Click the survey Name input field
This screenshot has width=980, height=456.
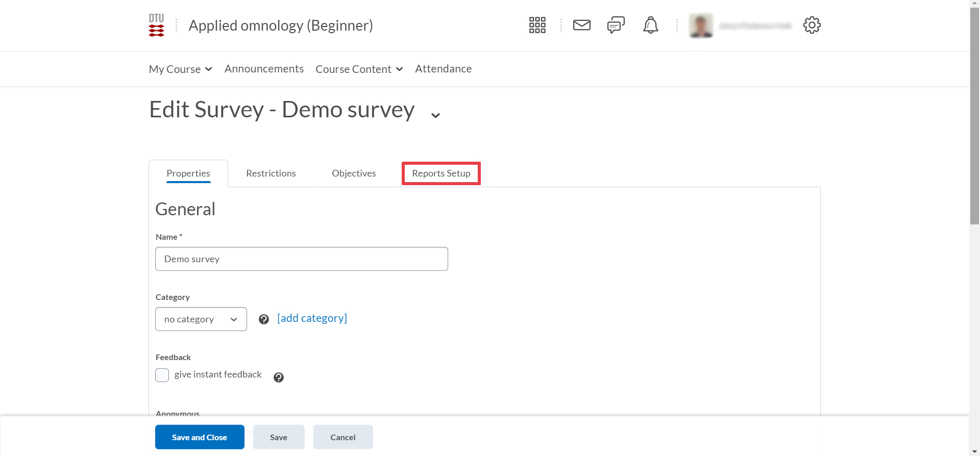coord(301,259)
